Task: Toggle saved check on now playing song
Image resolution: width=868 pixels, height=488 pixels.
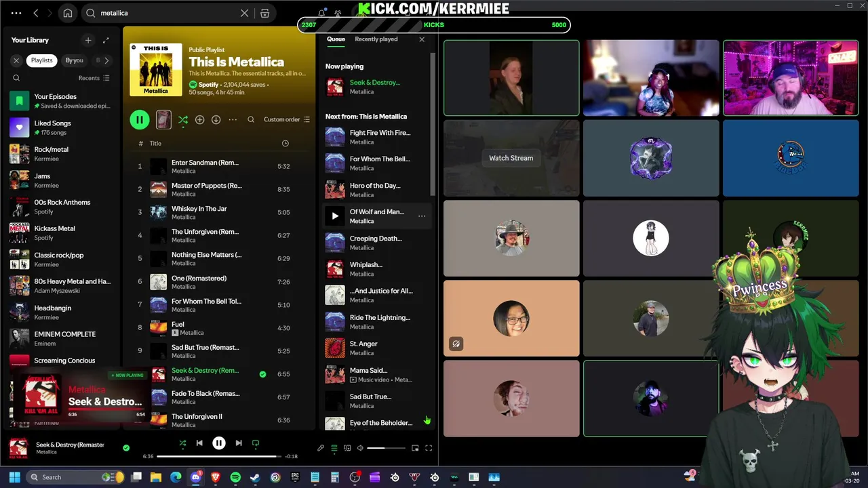Action: [126, 448]
